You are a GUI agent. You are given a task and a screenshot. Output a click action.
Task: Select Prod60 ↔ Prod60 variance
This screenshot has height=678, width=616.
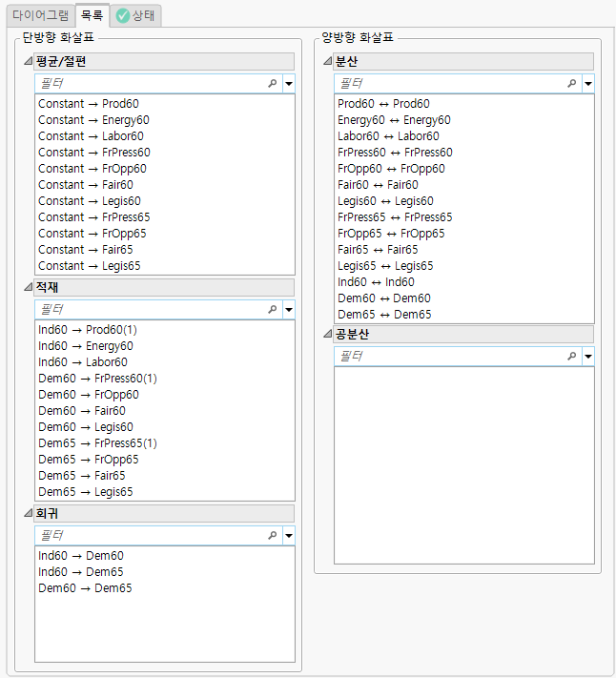coord(464,104)
